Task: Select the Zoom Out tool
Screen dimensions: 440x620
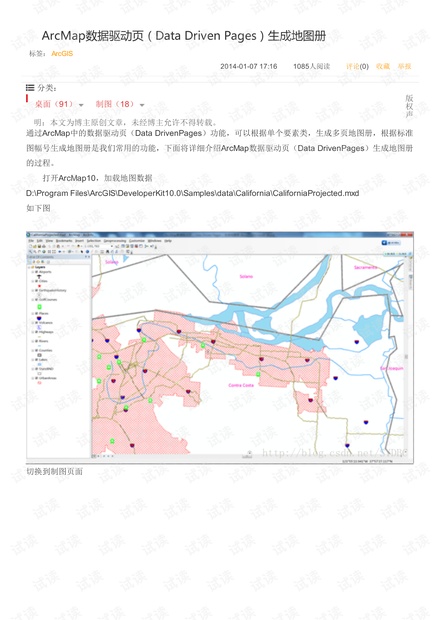Action: [34, 251]
